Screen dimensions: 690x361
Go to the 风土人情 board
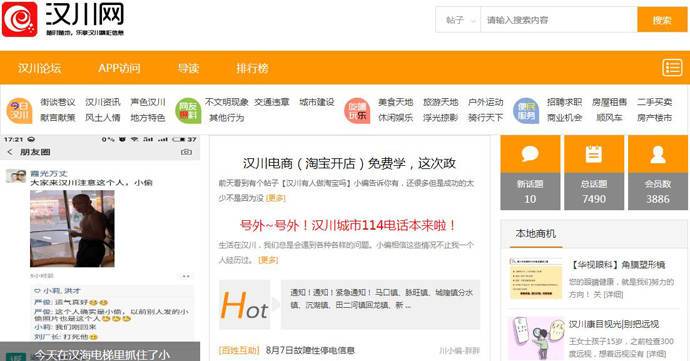(103, 118)
